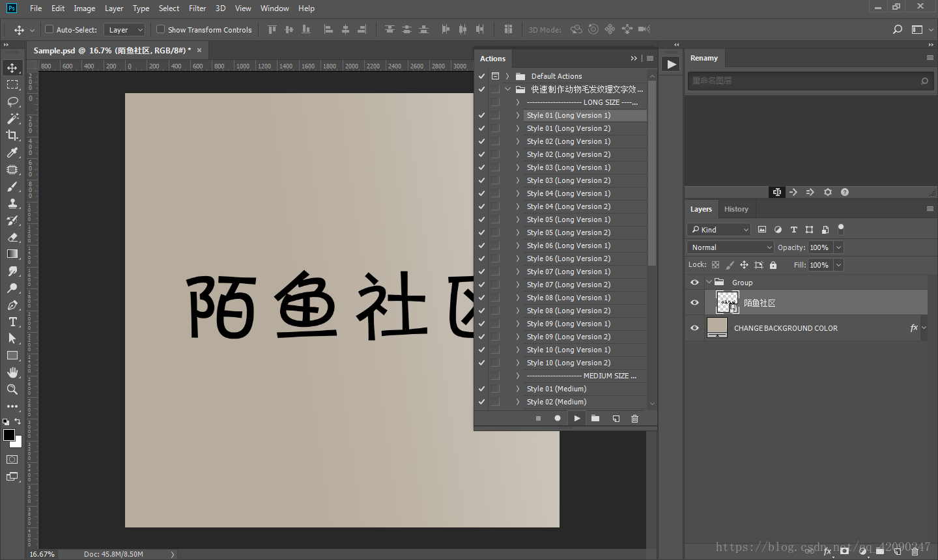The image size is (938, 560).
Task: Select the Eraser tool
Action: click(12, 237)
